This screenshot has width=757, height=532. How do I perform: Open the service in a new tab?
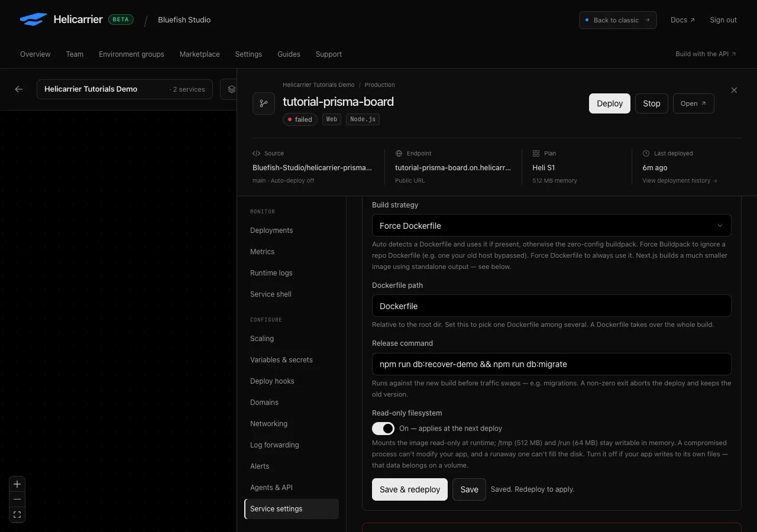(694, 103)
